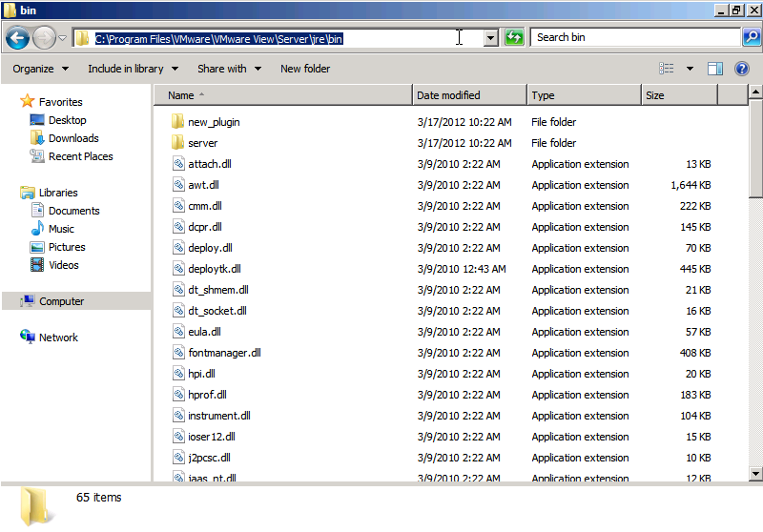Image resolution: width=763 pixels, height=532 pixels.
Task: Sort by the Date modified column header
Action: click(469, 95)
